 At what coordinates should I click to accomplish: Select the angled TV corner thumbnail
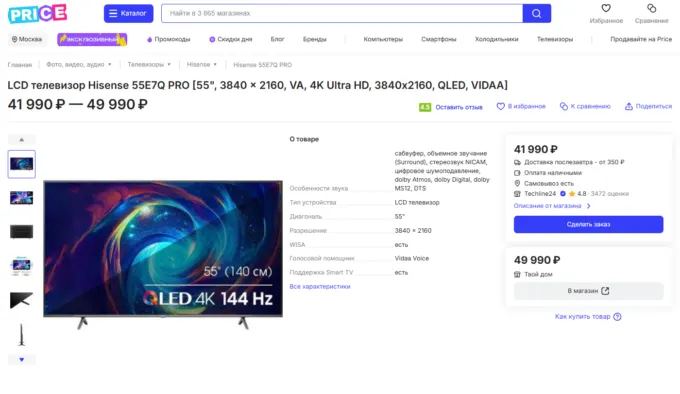[22, 300]
